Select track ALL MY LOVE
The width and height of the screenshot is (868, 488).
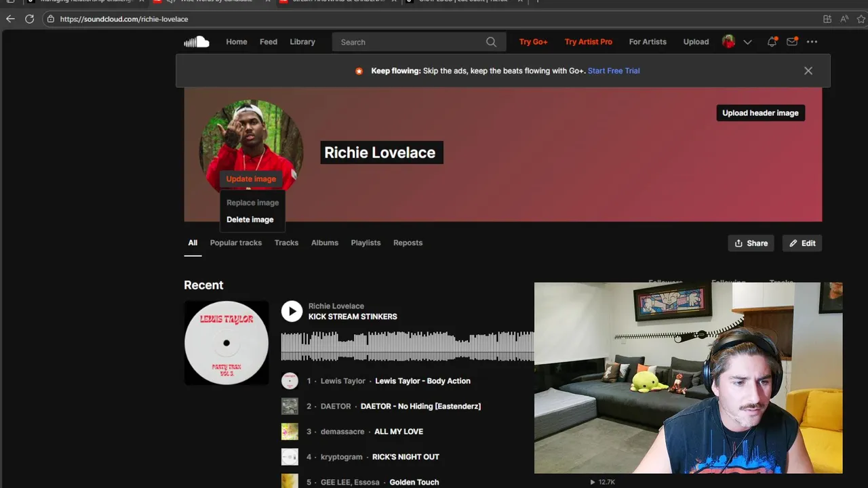tap(399, 432)
